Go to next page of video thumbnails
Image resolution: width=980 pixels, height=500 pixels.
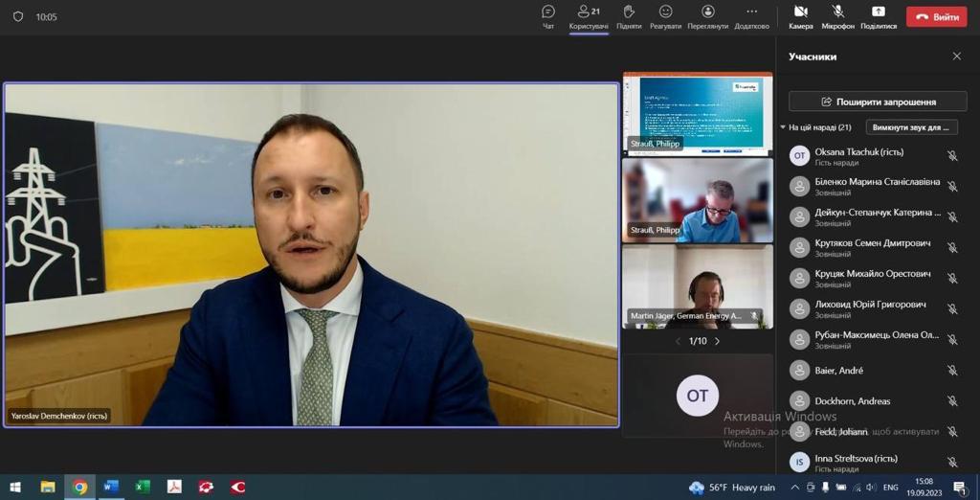tap(717, 341)
